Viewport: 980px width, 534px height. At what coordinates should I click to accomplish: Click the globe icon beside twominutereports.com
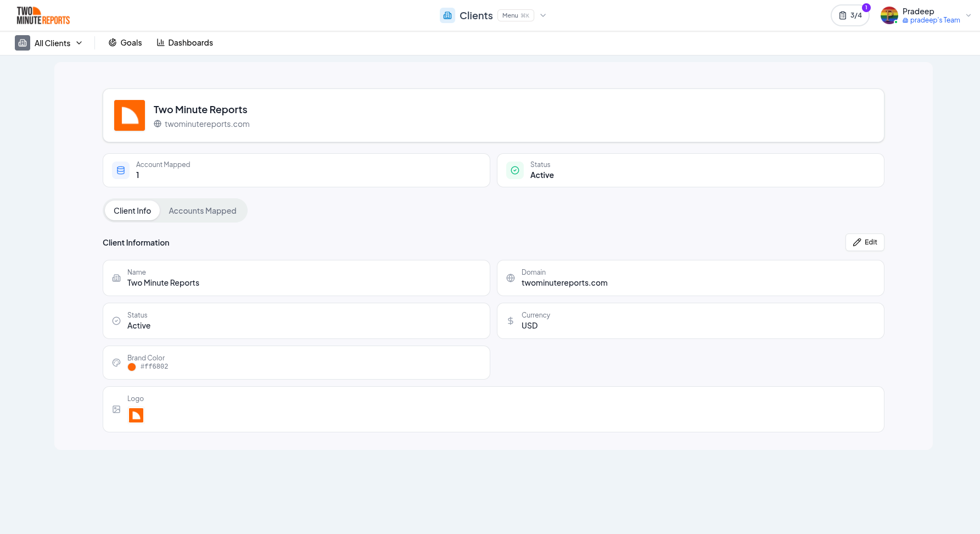pyautogui.click(x=157, y=124)
